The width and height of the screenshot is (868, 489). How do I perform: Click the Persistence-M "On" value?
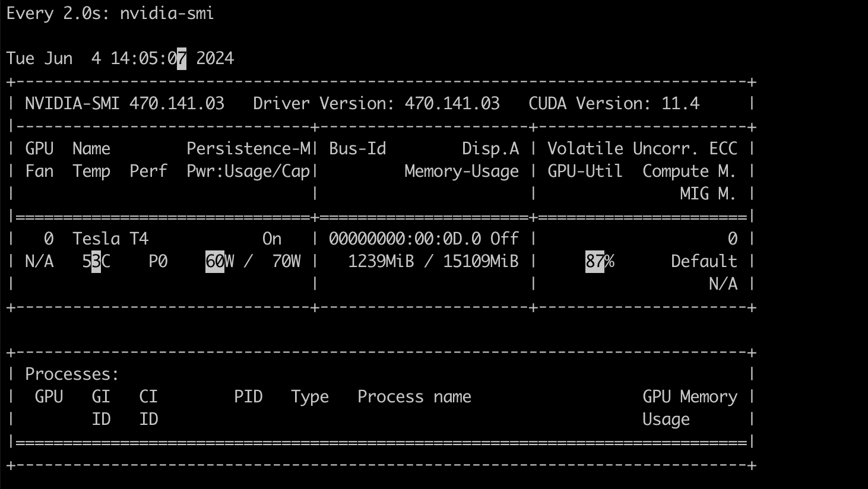[x=272, y=239]
